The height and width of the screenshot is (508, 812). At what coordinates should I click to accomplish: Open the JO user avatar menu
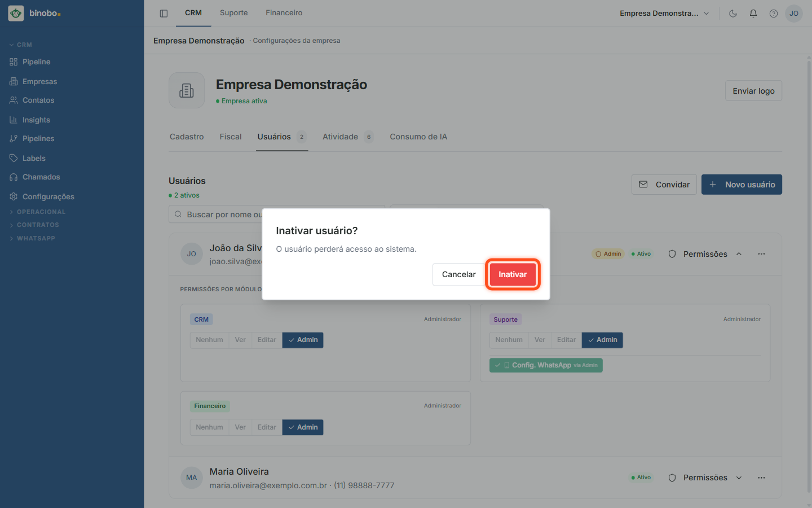pyautogui.click(x=794, y=14)
